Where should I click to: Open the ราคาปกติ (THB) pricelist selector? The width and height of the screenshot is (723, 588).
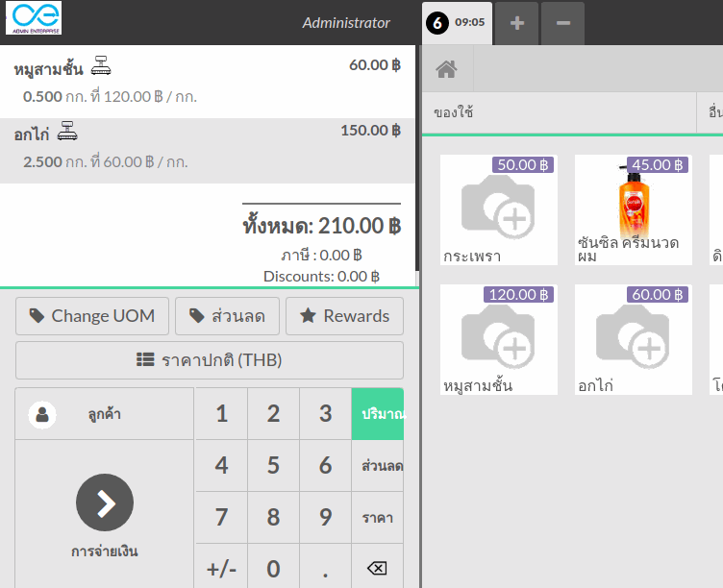[x=210, y=360]
